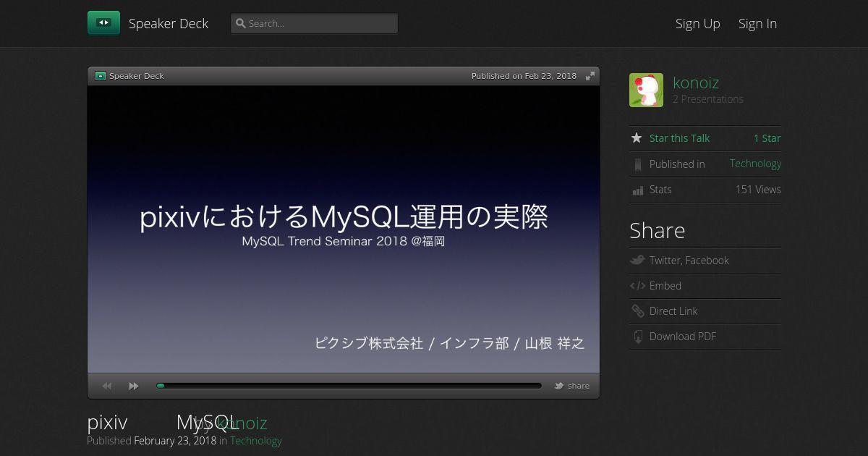Click the star icon beside Star this Talk
This screenshot has width=868, height=456.
[x=637, y=138]
